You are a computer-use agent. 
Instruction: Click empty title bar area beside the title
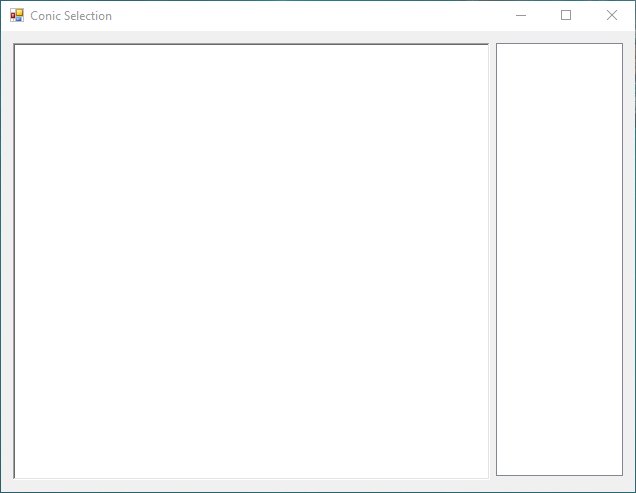[300, 16]
